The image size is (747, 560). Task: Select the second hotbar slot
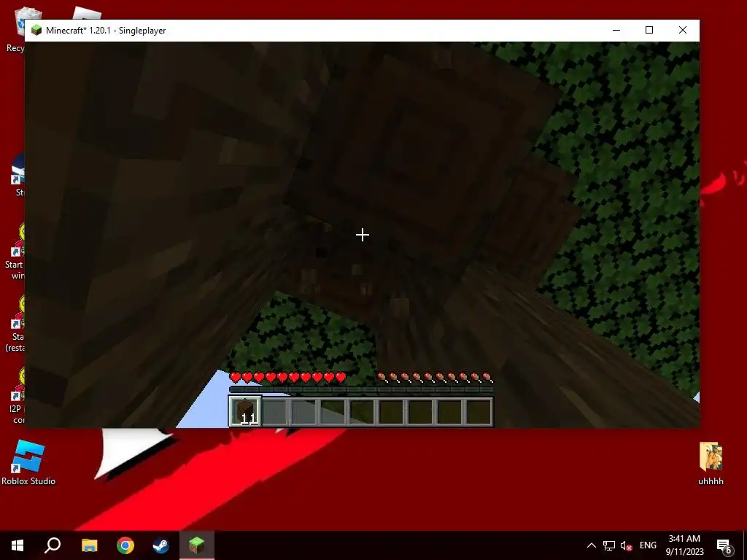pyautogui.click(x=275, y=411)
